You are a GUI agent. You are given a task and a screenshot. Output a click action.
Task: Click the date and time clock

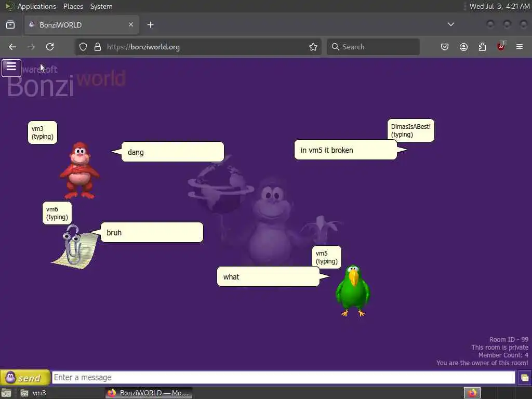point(499,6)
